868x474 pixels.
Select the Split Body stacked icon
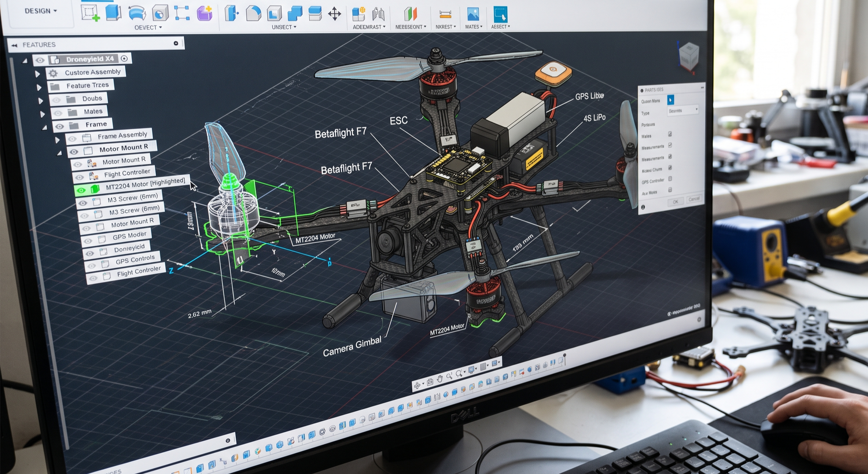[x=315, y=13]
